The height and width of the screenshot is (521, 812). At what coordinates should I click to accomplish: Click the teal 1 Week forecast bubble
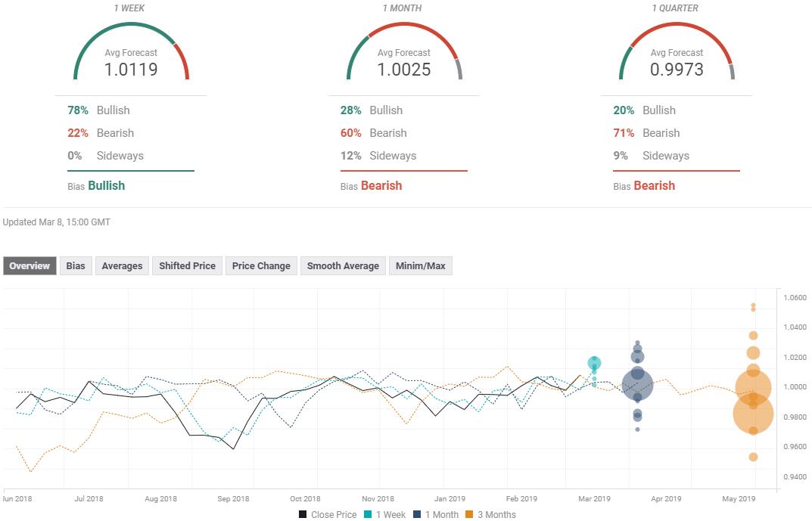tap(595, 364)
